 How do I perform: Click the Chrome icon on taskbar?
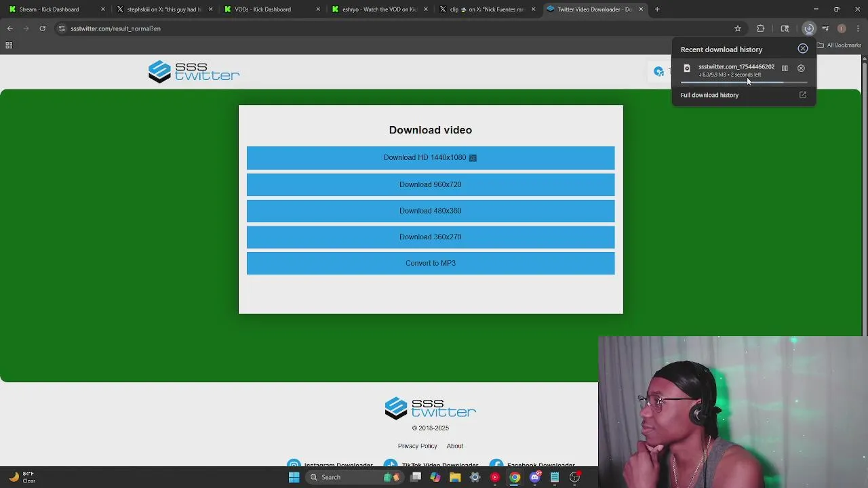(x=515, y=477)
